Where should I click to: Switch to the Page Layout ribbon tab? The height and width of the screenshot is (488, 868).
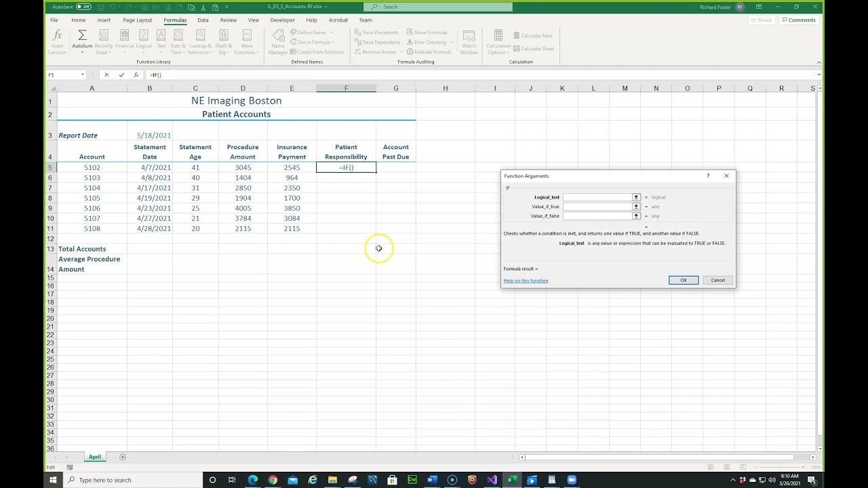pyautogui.click(x=138, y=20)
